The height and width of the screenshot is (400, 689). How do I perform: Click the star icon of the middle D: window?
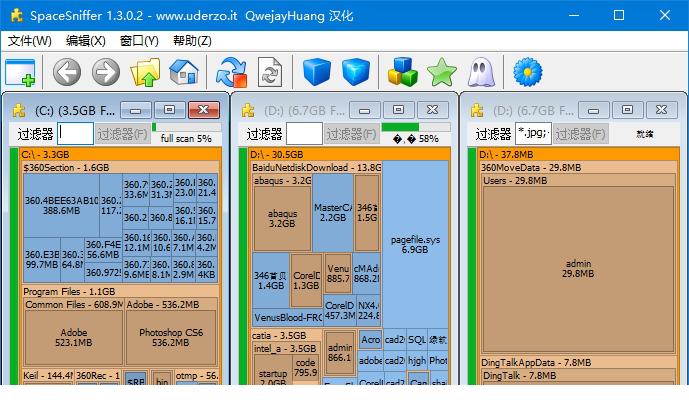tap(248, 110)
